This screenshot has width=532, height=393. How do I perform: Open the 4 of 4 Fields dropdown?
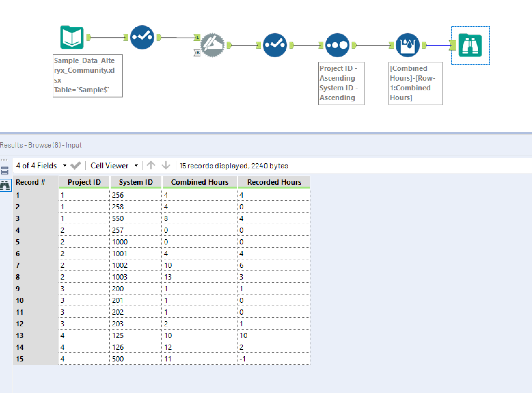coord(64,165)
